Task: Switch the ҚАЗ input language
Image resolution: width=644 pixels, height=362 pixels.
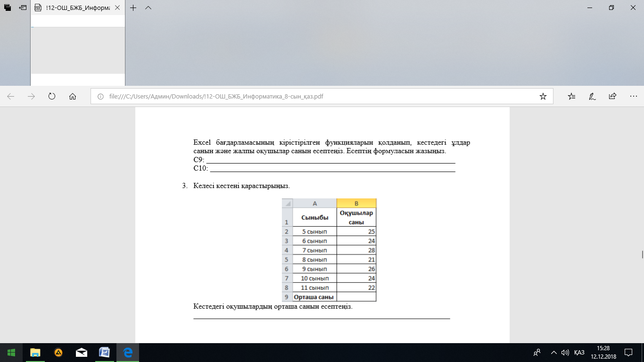Action: (579, 353)
